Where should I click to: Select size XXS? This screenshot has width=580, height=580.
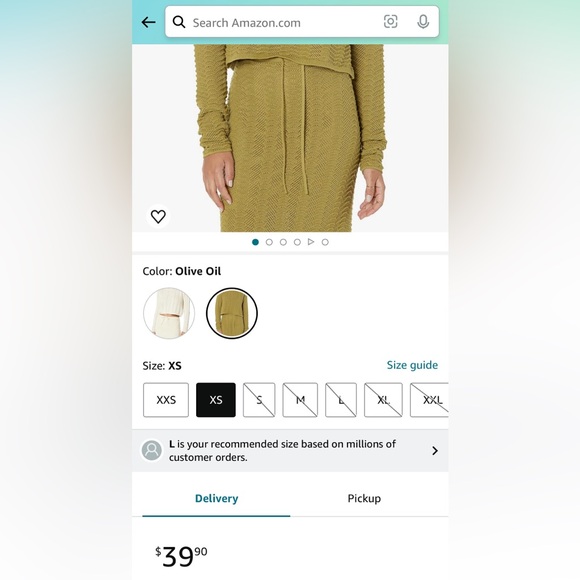point(166,400)
